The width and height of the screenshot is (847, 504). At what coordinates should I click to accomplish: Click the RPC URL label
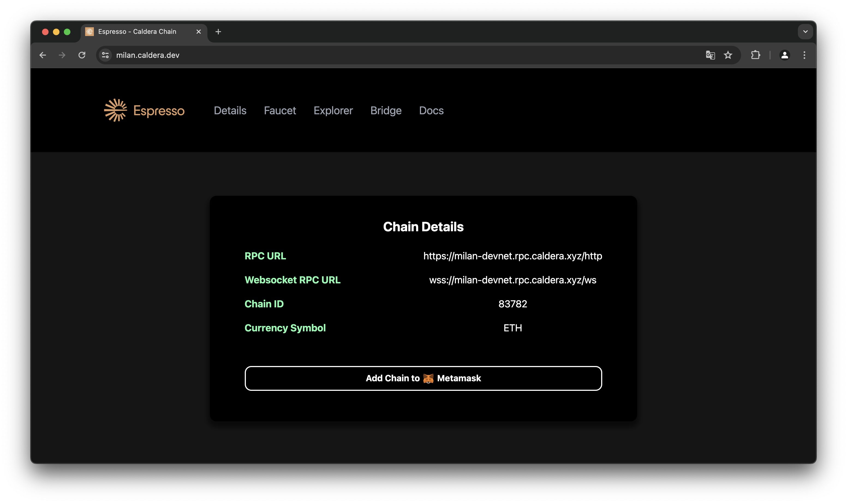coord(265,256)
